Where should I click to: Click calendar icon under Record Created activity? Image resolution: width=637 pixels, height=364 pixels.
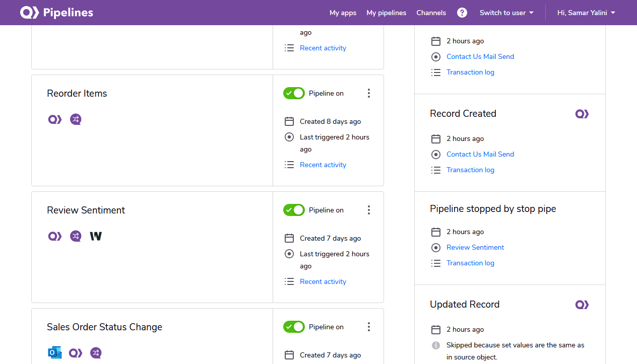[x=436, y=138]
